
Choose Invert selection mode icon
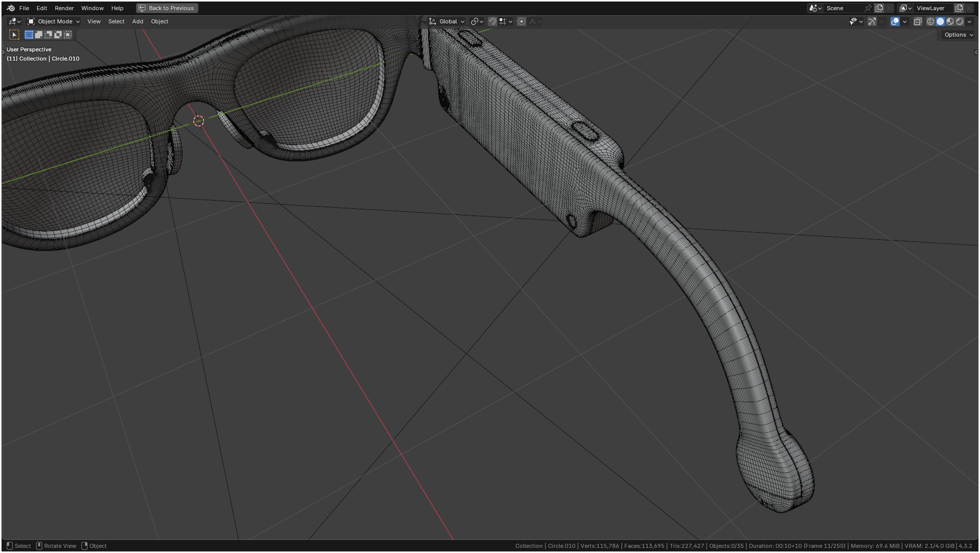click(58, 35)
